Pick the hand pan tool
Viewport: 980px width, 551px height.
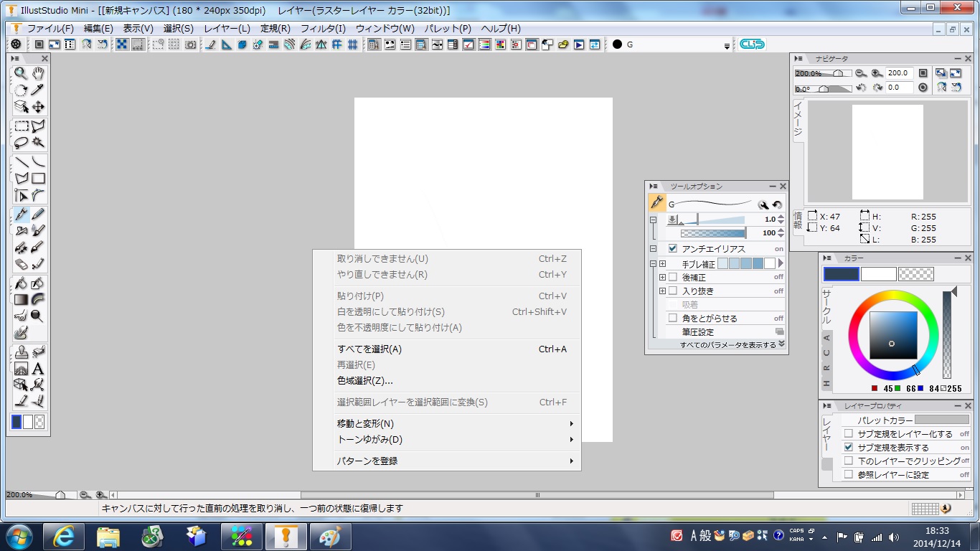[x=38, y=73]
